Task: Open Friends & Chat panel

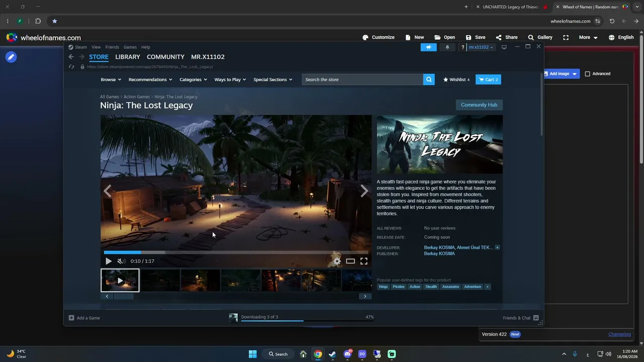Action: pos(521,318)
